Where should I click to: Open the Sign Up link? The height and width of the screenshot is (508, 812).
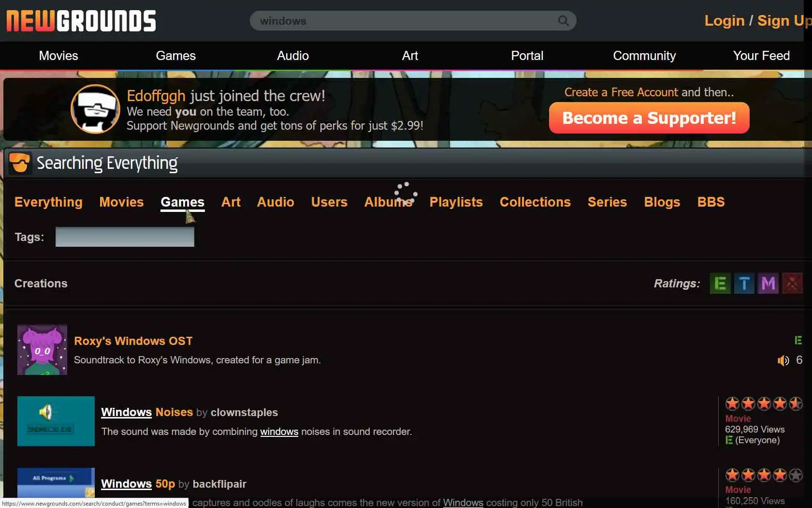[784, 21]
